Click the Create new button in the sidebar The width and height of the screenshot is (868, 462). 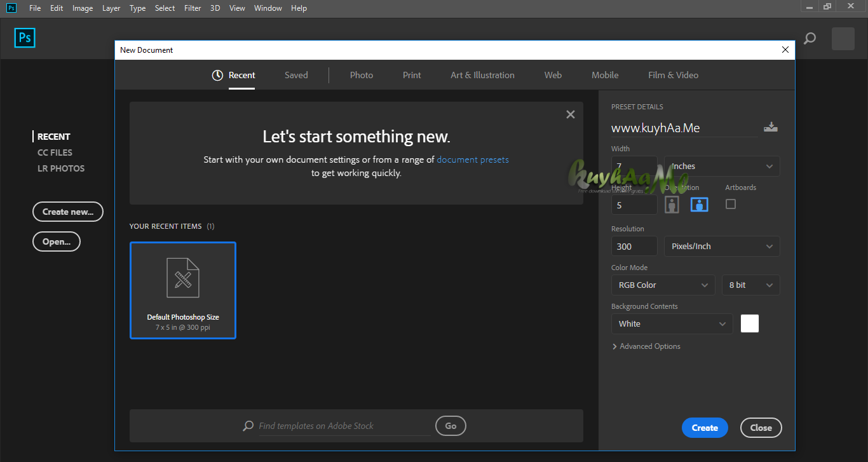67,211
